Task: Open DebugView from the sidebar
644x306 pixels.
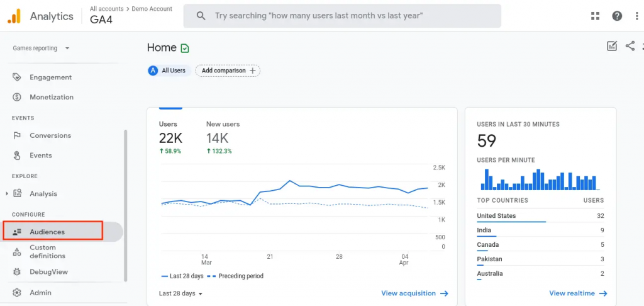Action: click(48, 272)
